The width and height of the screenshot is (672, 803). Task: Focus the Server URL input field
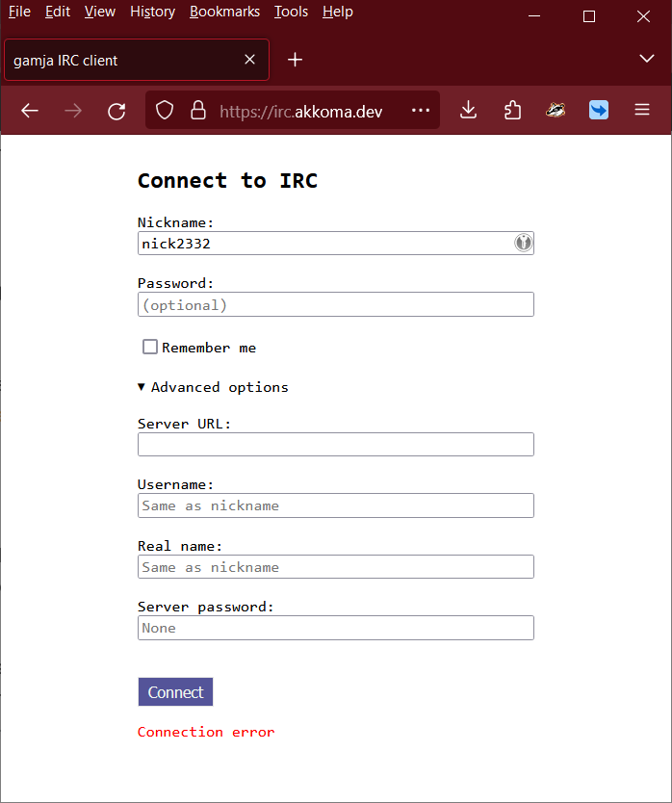(x=336, y=445)
